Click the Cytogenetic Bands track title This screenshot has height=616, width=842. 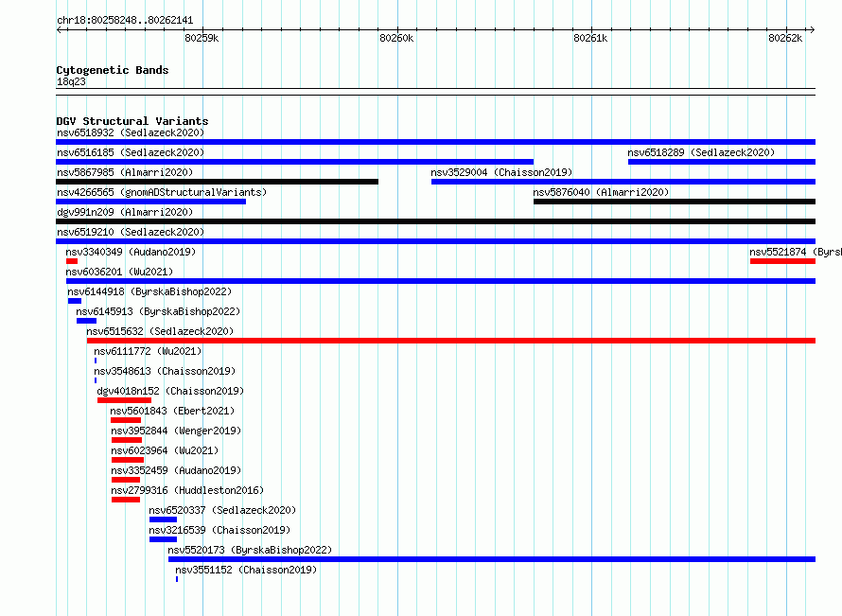click(113, 70)
